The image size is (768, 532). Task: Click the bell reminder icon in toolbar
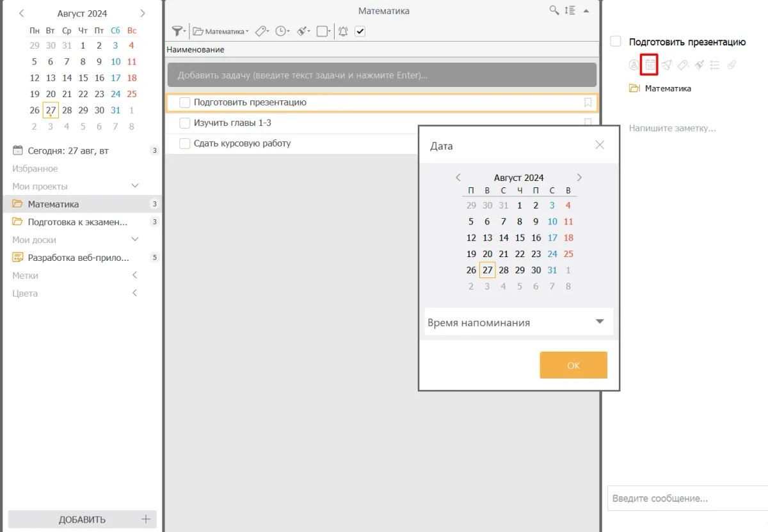(x=343, y=31)
